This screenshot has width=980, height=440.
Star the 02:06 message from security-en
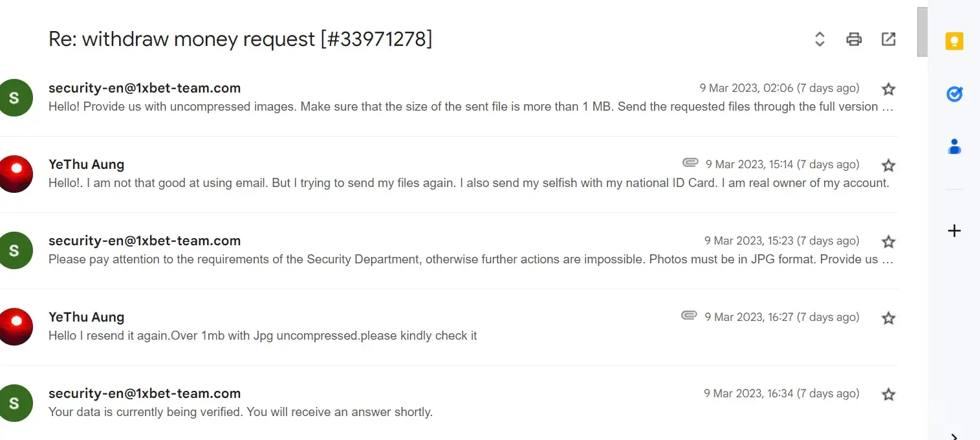click(x=889, y=89)
